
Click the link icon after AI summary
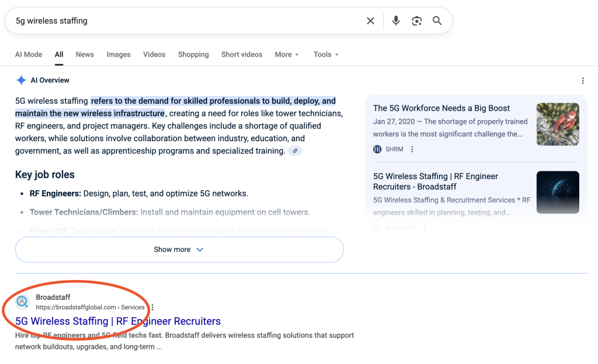pos(295,151)
